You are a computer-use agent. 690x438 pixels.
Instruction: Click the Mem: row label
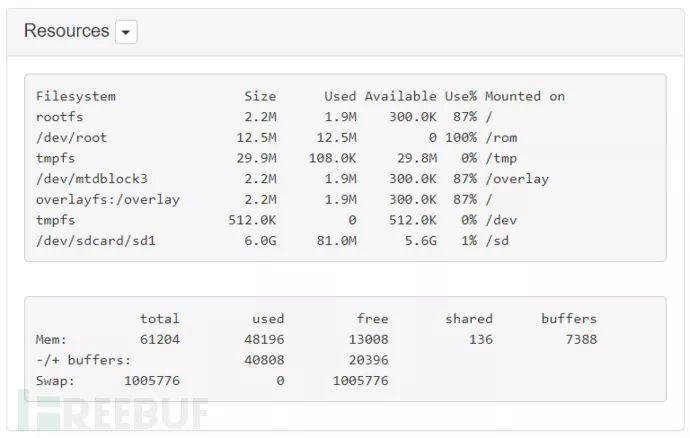pos(52,339)
